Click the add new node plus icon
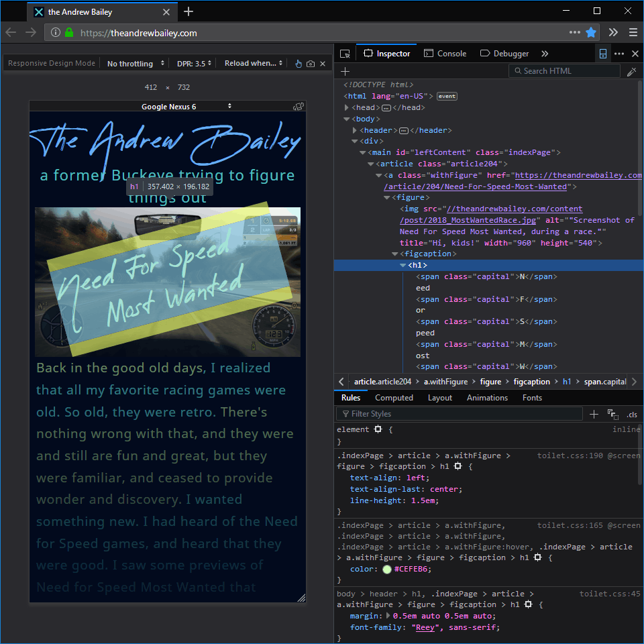 click(x=345, y=72)
